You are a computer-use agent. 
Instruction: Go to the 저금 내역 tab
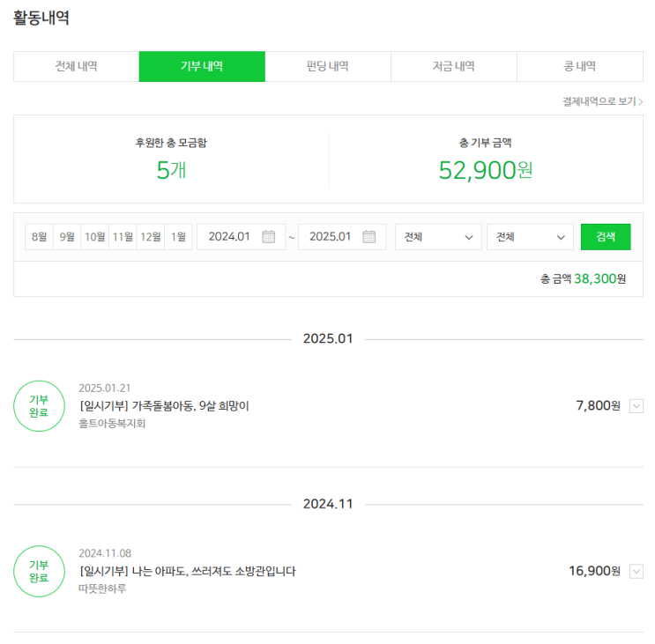point(453,67)
